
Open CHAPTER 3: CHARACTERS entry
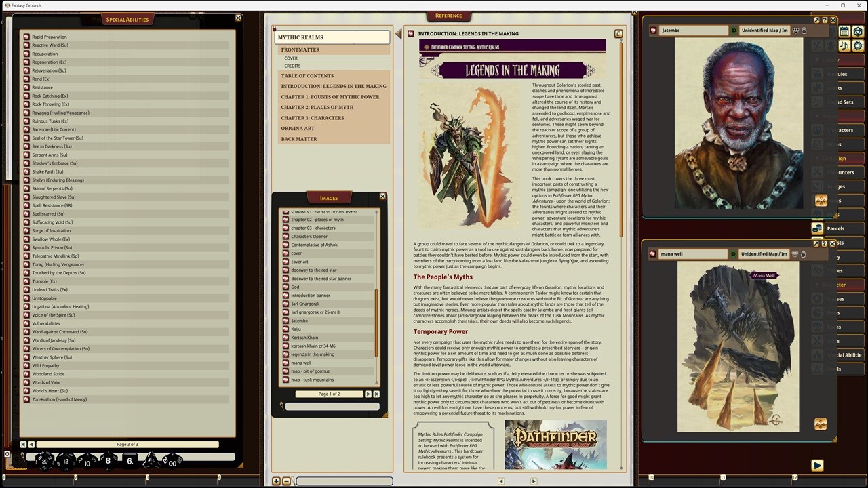311,118
